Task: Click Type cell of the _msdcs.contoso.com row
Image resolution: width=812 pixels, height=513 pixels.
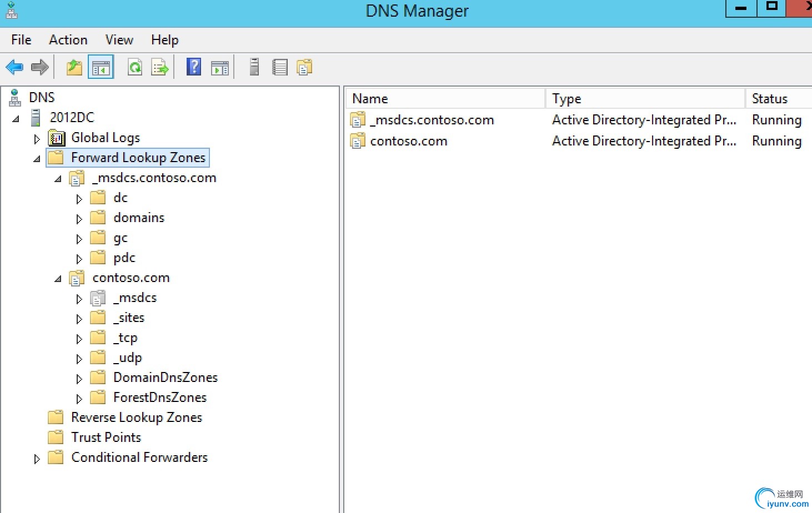Action: click(644, 120)
